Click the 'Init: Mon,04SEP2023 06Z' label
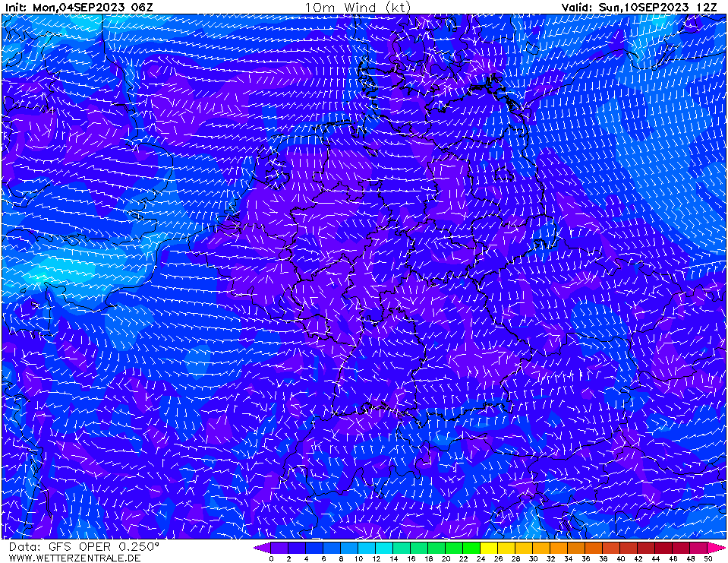 [79, 8]
